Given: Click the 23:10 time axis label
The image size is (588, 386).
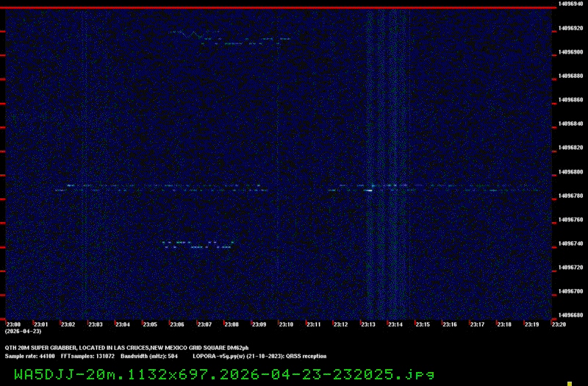Looking at the screenshot, I should click(286, 324).
